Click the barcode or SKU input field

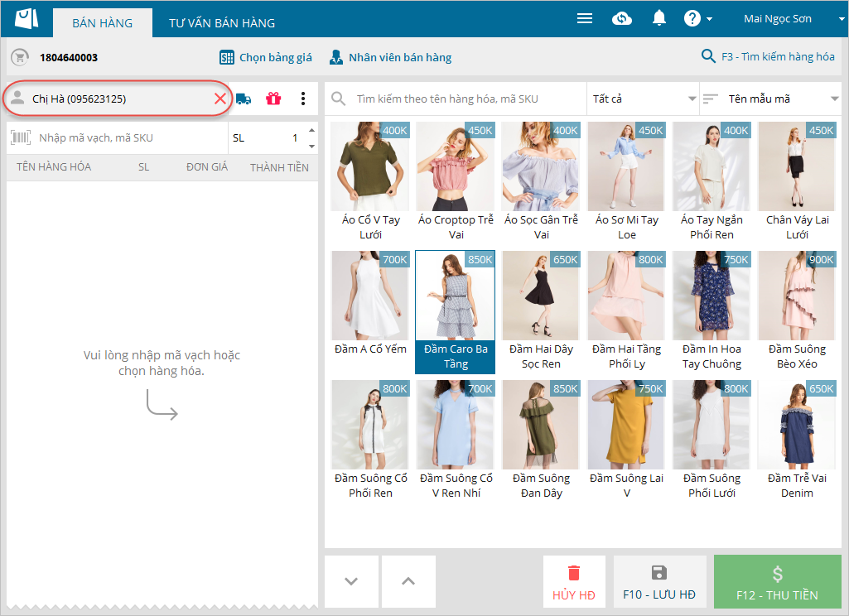(x=124, y=137)
